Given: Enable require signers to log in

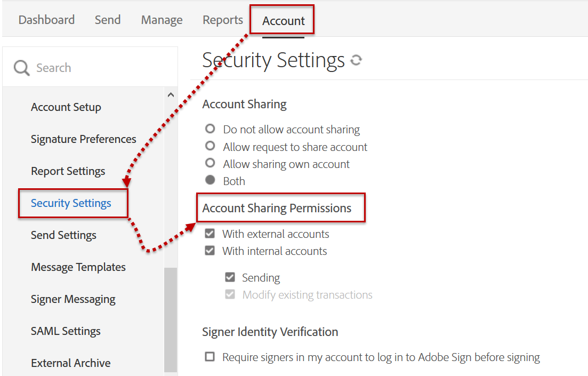Looking at the screenshot, I should click(x=210, y=357).
